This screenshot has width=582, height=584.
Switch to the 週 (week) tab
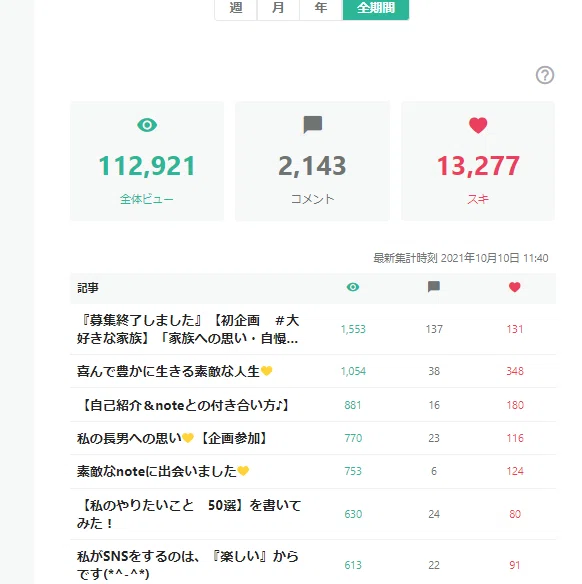coord(236,8)
